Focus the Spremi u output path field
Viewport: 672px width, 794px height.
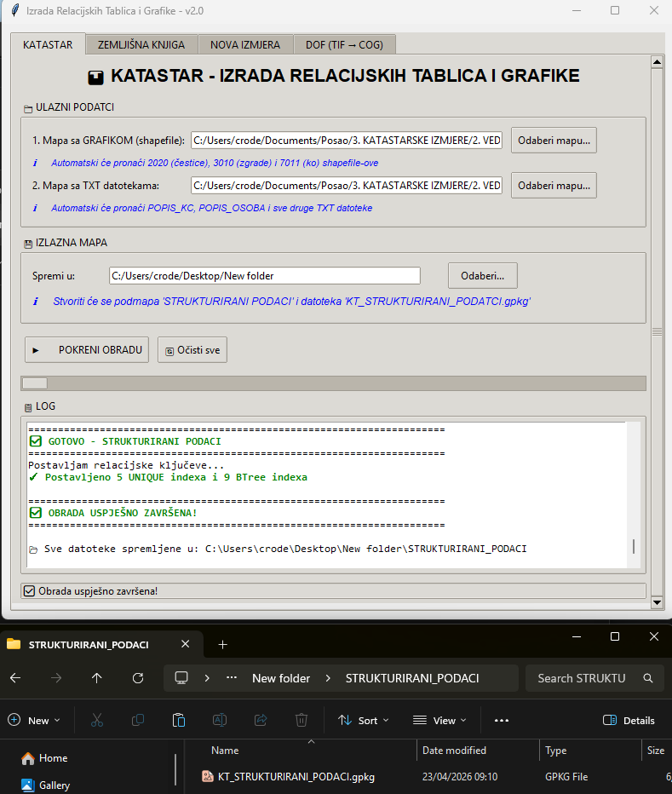[264, 275]
